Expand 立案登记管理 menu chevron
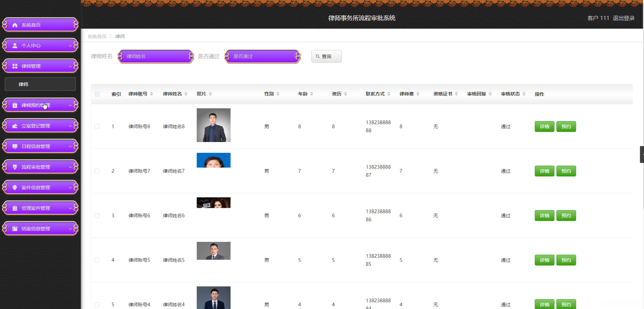Image resolution: width=644 pixels, height=309 pixels. [x=70, y=126]
